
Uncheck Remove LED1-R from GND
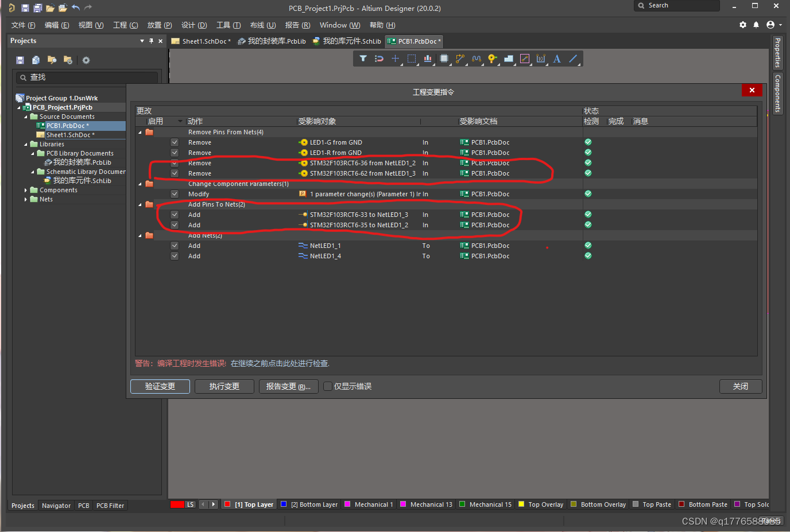(x=175, y=153)
